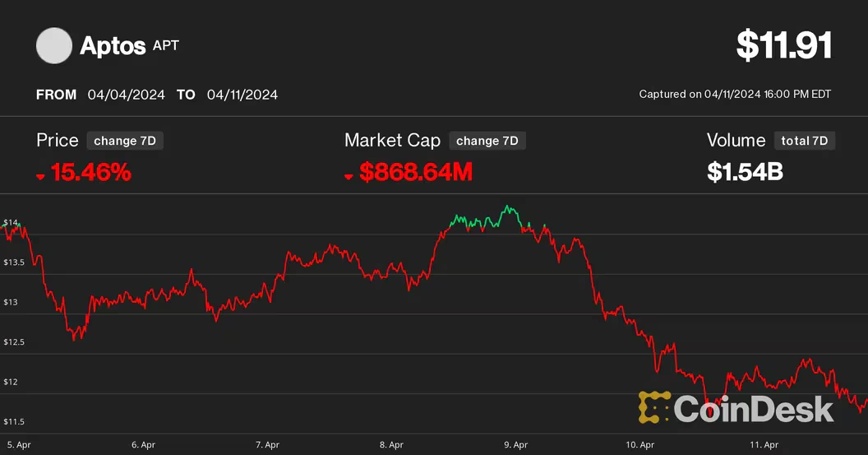Click the green peak segment of price line
This screenshot has width=868, height=455.
[x=486, y=218]
